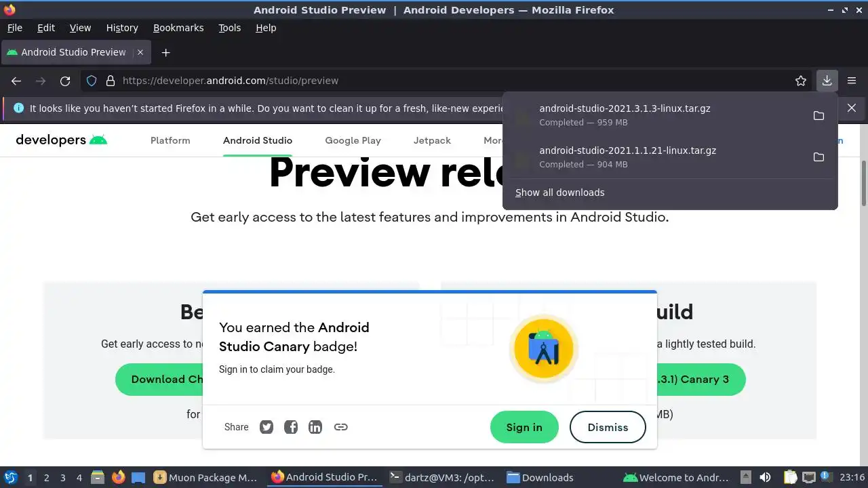
Task: Click the Android Studio Canary badge image
Action: coord(543,349)
